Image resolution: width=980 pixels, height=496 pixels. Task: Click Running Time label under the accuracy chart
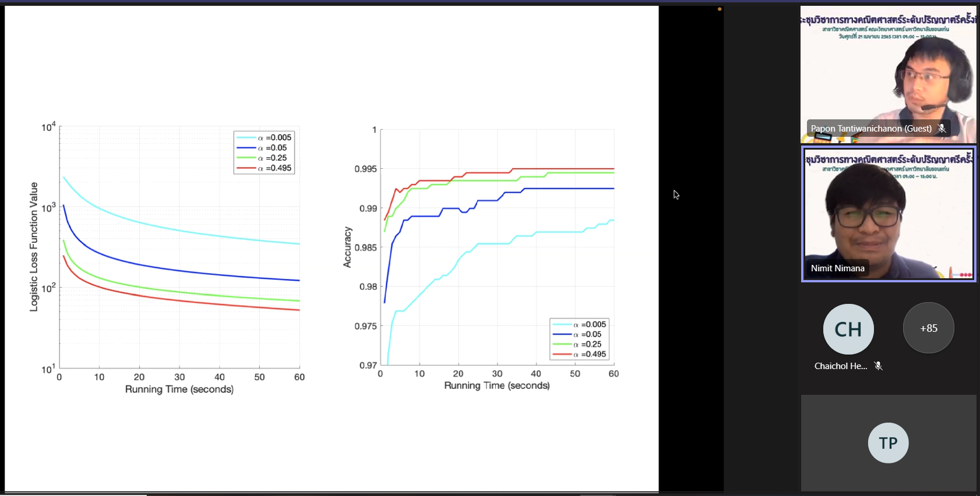(x=496, y=385)
